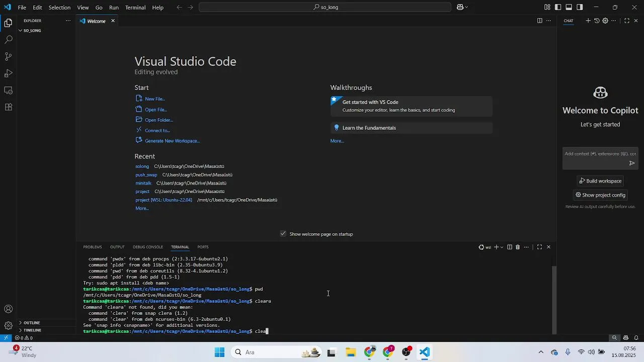Open notifications bell in status bar

(636, 338)
